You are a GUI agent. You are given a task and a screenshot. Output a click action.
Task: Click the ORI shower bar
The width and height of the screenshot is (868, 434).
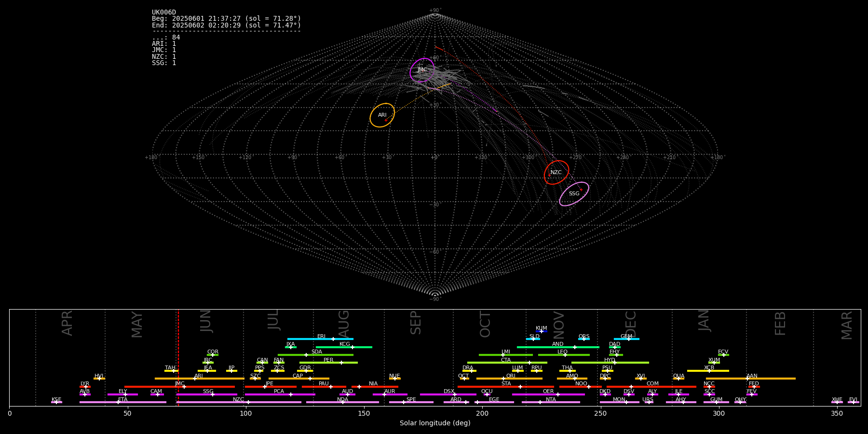tap(509, 379)
